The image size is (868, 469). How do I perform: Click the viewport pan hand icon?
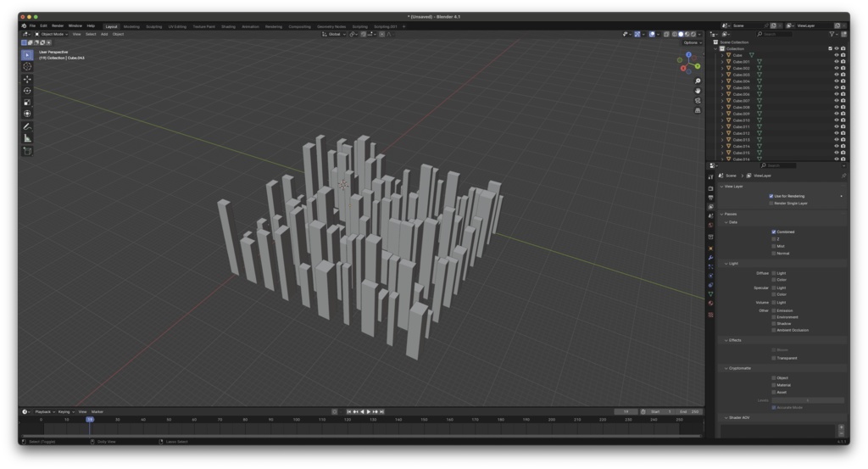click(698, 91)
